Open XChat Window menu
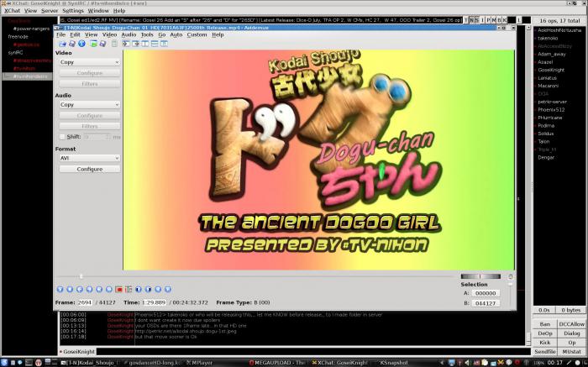This screenshot has width=588, height=367. tap(98, 10)
